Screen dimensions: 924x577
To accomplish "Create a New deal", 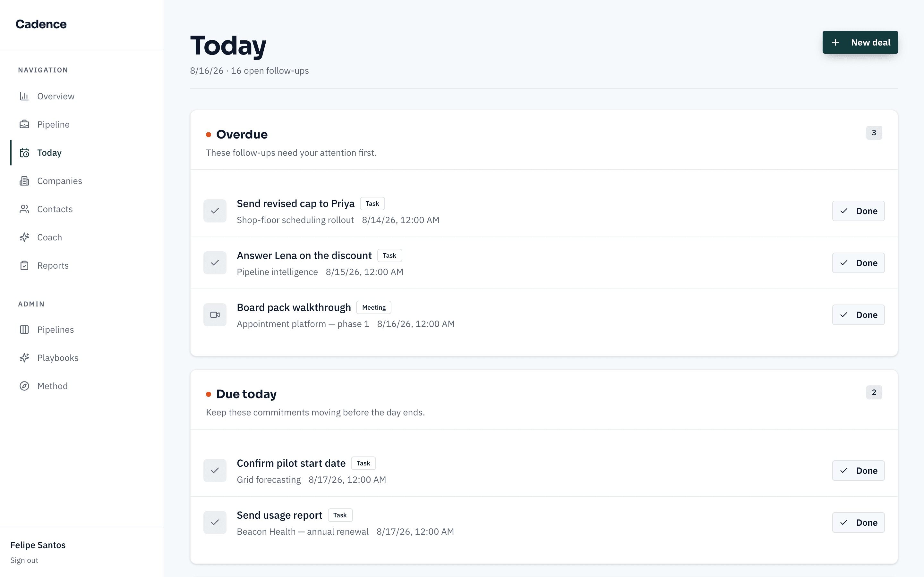I will (860, 42).
